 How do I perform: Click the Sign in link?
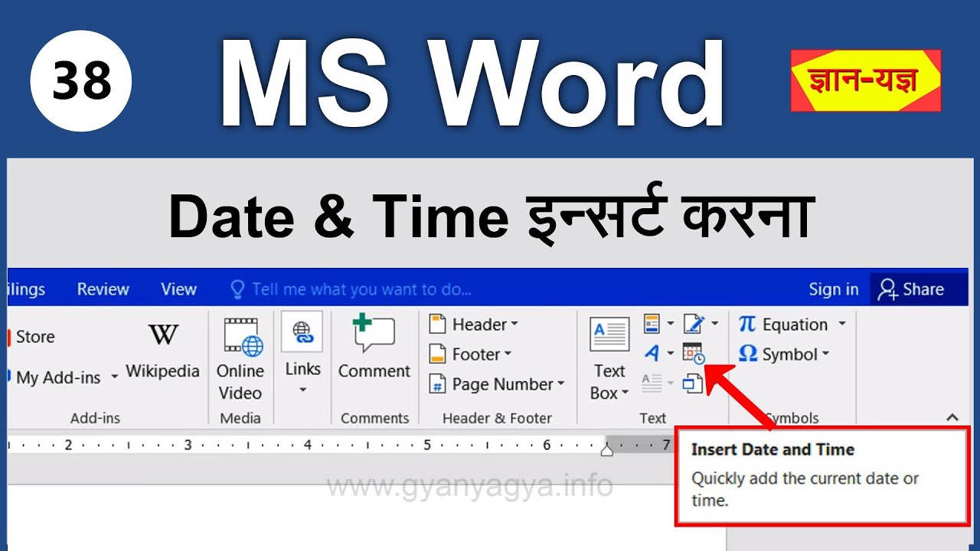click(x=834, y=289)
